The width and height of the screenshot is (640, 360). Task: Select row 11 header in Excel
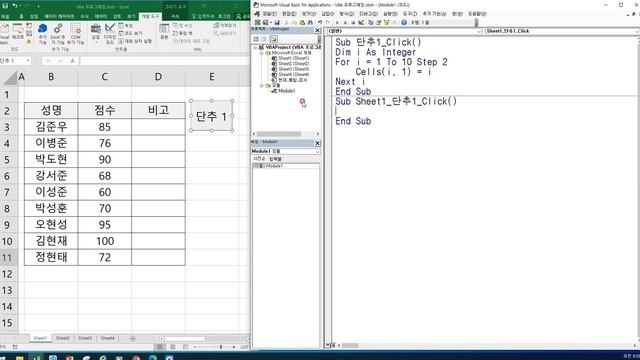coord(7,258)
